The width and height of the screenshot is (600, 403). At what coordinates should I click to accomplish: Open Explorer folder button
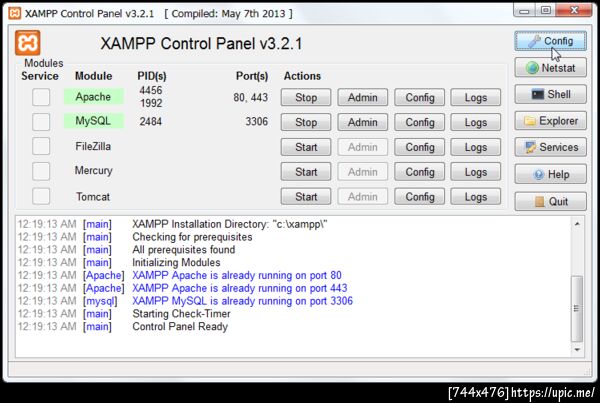(x=550, y=121)
